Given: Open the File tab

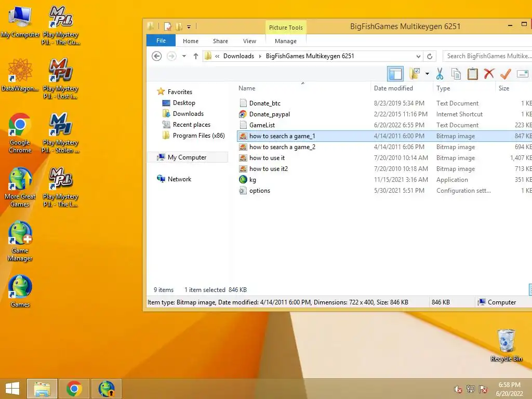Looking at the screenshot, I should pyautogui.click(x=161, y=41).
